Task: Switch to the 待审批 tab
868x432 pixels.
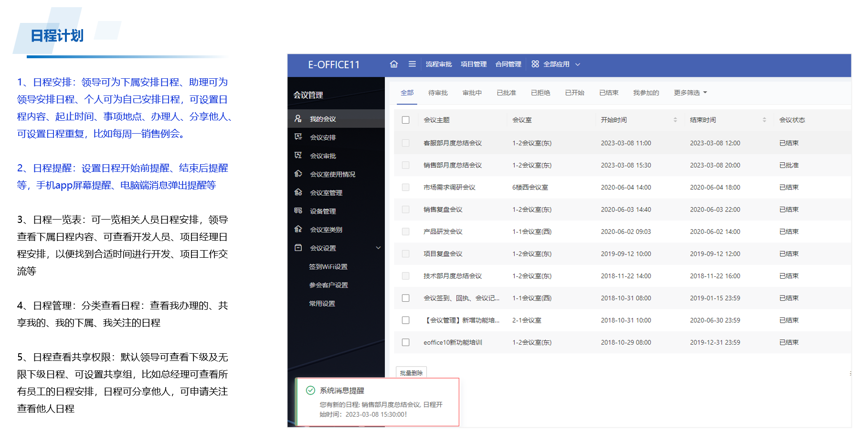Action: click(x=438, y=93)
